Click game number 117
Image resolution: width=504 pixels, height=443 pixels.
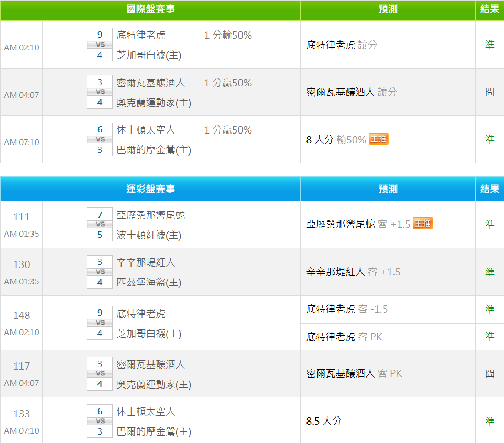point(21,366)
